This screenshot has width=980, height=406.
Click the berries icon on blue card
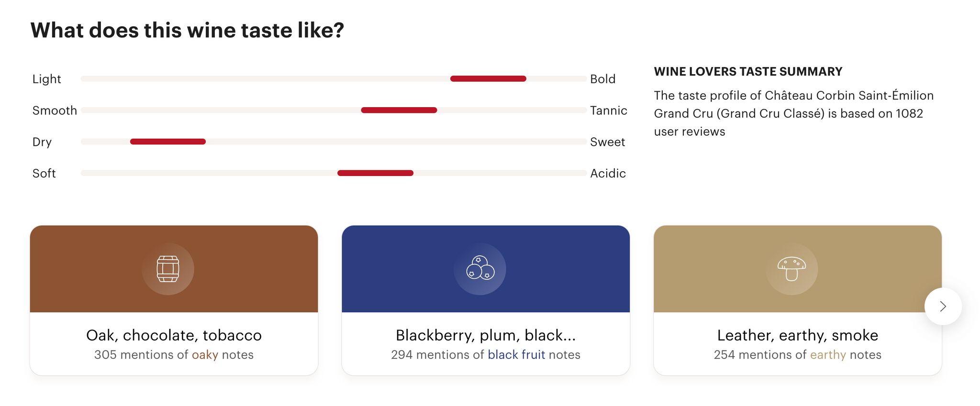tap(480, 268)
